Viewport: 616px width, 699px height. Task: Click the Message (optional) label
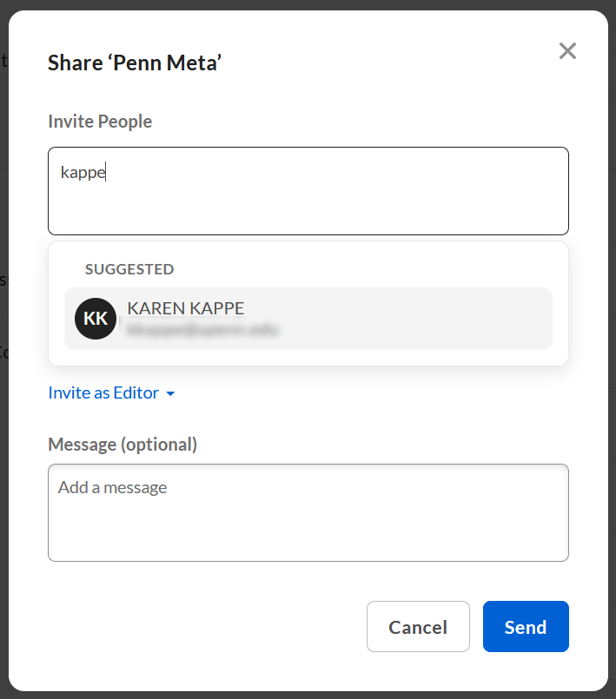[123, 445]
